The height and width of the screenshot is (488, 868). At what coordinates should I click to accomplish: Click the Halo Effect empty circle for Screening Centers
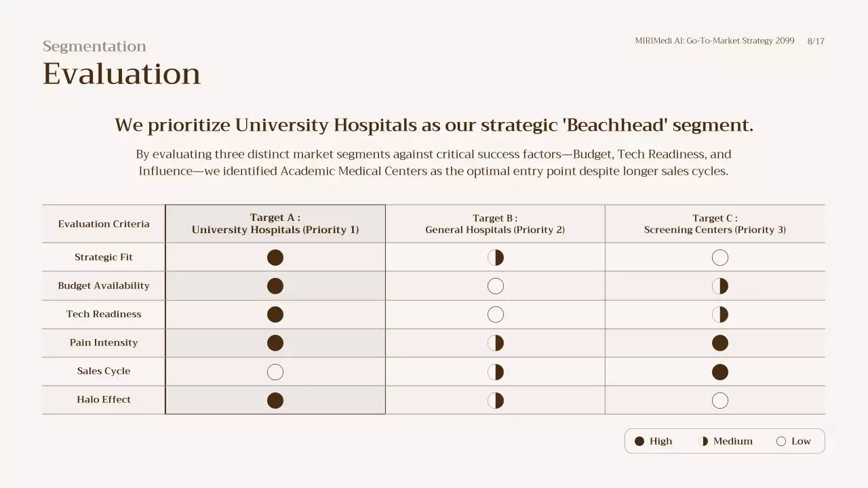point(720,401)
